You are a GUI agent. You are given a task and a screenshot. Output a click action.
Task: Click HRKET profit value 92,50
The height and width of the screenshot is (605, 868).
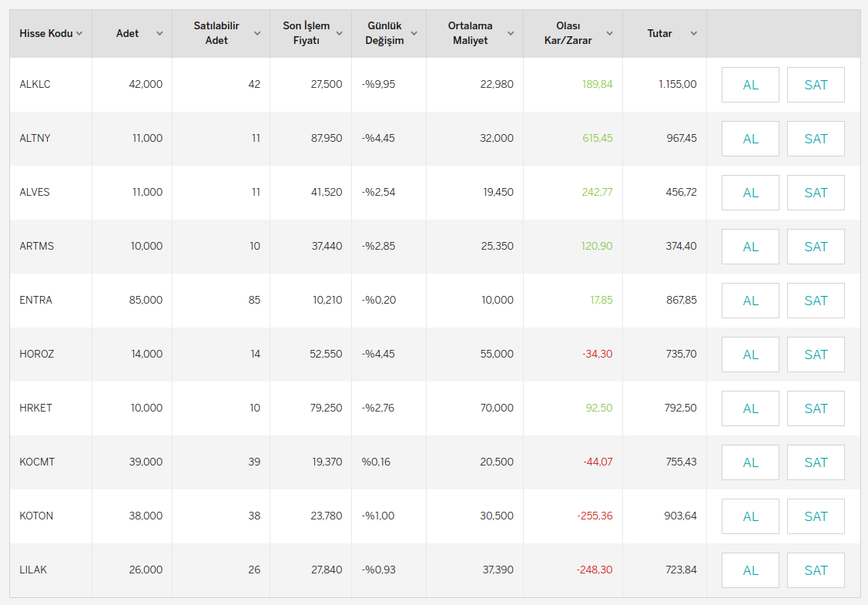pyautogui.click(x=599, y=408)
